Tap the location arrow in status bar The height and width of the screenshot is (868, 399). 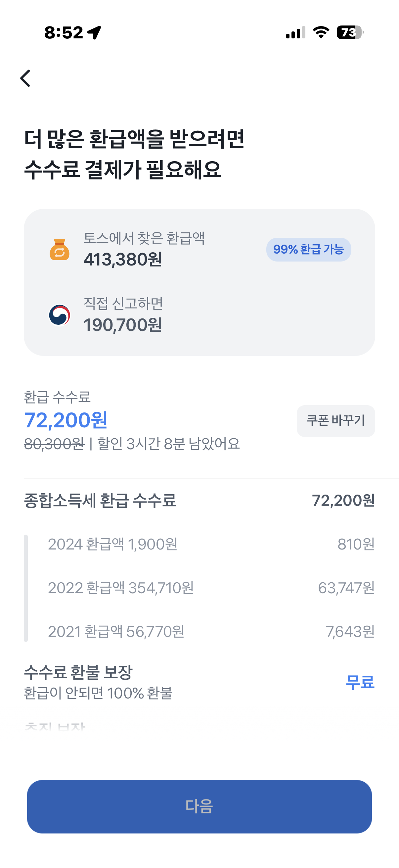[94, 33]
